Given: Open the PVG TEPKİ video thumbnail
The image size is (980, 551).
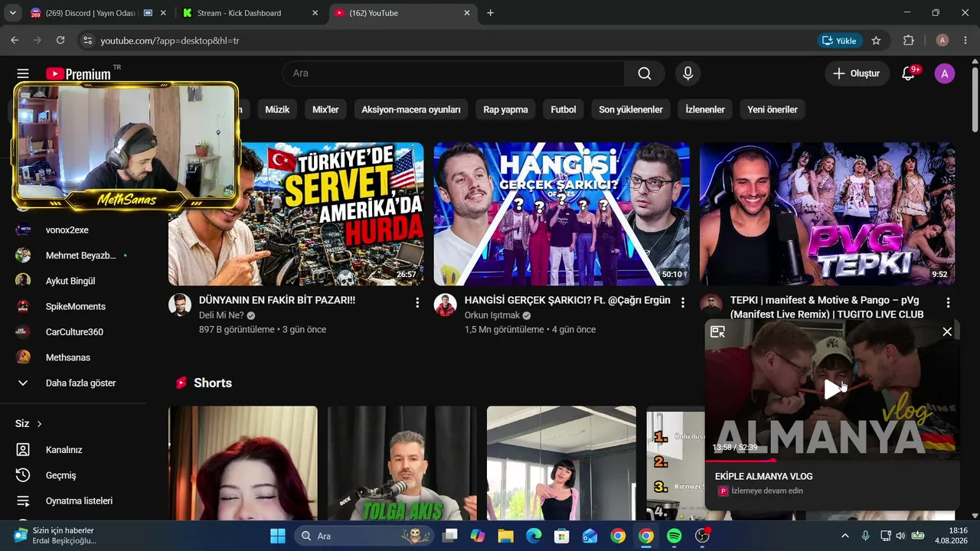Looking at the screenshot, I should coord(828,214).
